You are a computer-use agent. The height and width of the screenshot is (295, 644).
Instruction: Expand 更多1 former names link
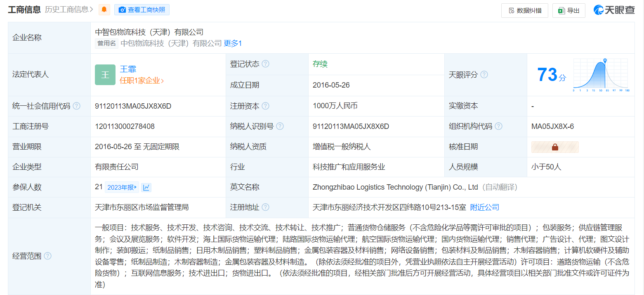[x=233, y=43]
